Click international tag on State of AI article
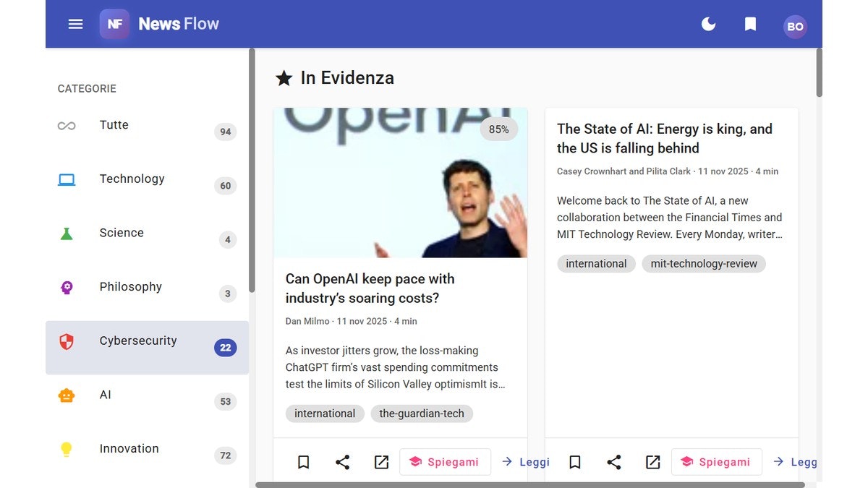This screenshot has width=868, height=488. (x=596, y=264)
